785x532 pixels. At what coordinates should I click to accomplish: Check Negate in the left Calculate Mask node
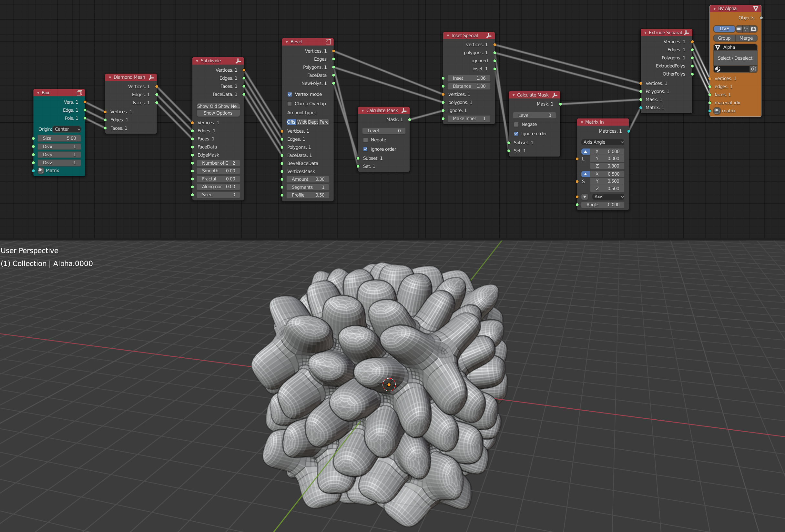(x=365, y=139)
